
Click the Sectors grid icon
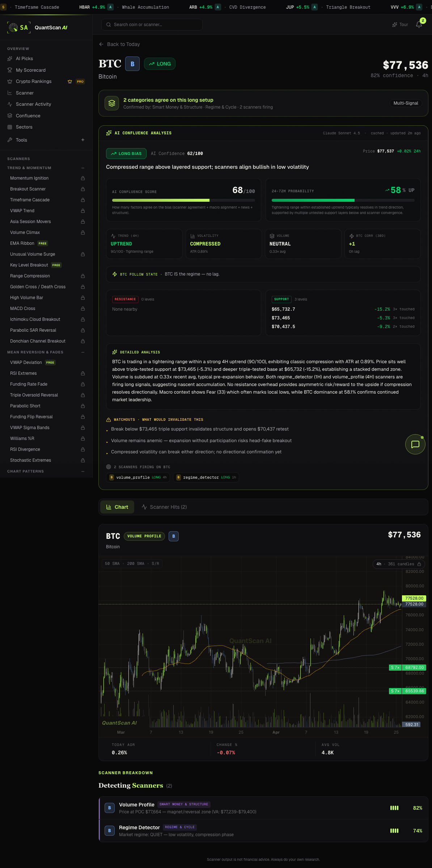point(10,127)
